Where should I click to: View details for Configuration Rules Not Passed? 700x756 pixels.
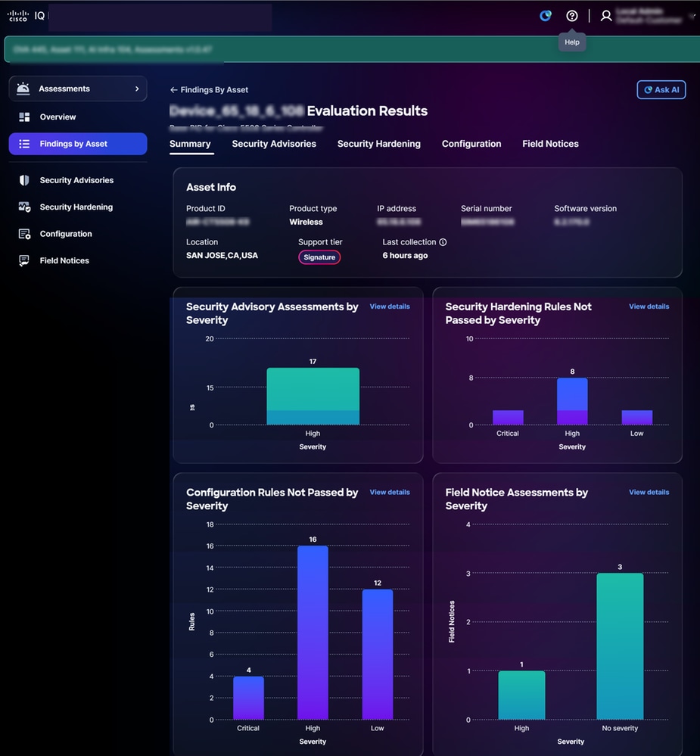390,492
